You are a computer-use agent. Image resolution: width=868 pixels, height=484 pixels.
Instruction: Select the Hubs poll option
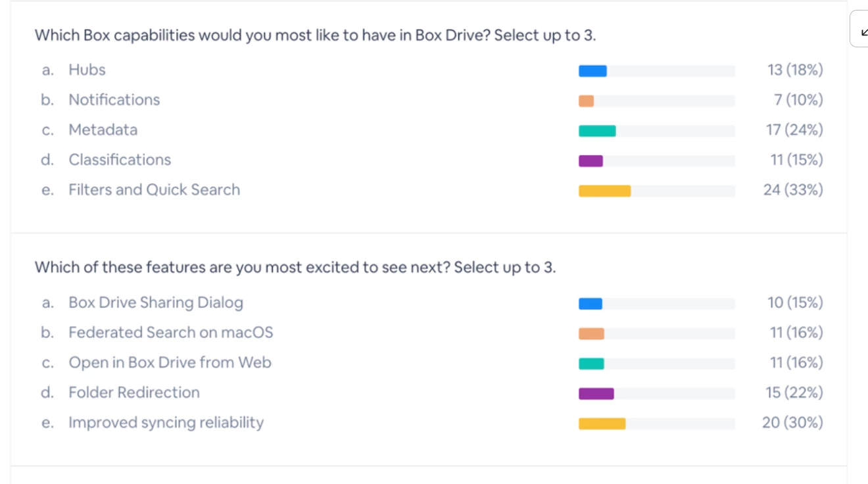click(x=87, y=70)
